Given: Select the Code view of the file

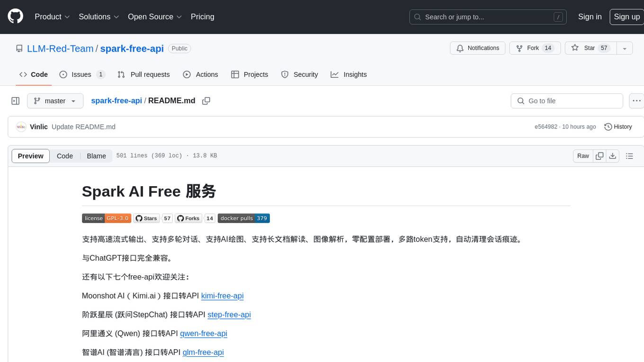Looking at the screenshot, I should [x=65, y=156].
